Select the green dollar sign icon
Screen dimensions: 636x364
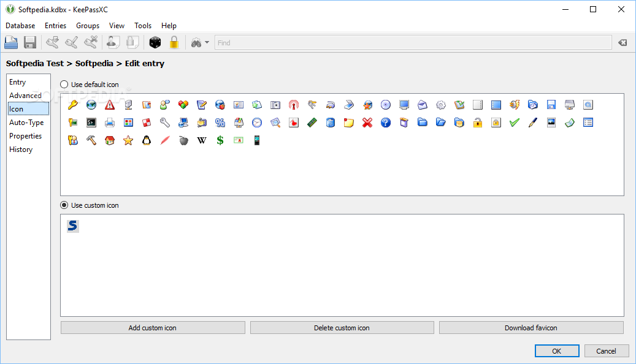220,140
